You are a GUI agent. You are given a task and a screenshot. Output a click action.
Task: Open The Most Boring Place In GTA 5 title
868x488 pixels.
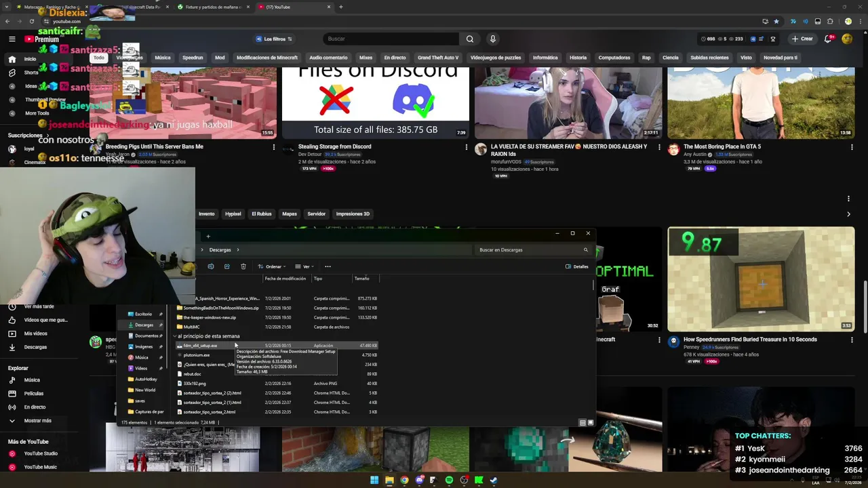coord(722,146)
